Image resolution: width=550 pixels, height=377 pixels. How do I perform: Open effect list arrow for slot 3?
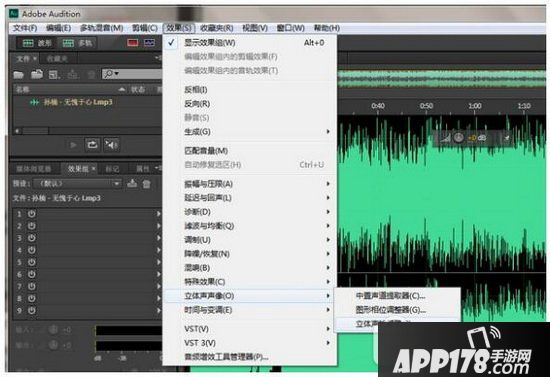click(x=159, y=238)
